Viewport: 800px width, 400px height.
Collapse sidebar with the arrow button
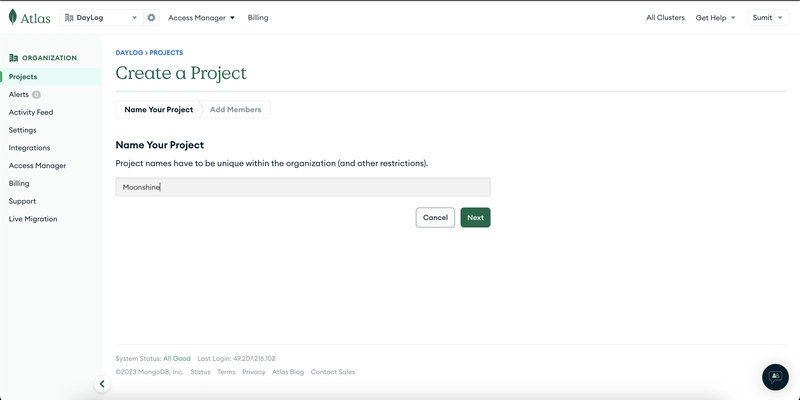pyautogui.click(x=102, y=384)
